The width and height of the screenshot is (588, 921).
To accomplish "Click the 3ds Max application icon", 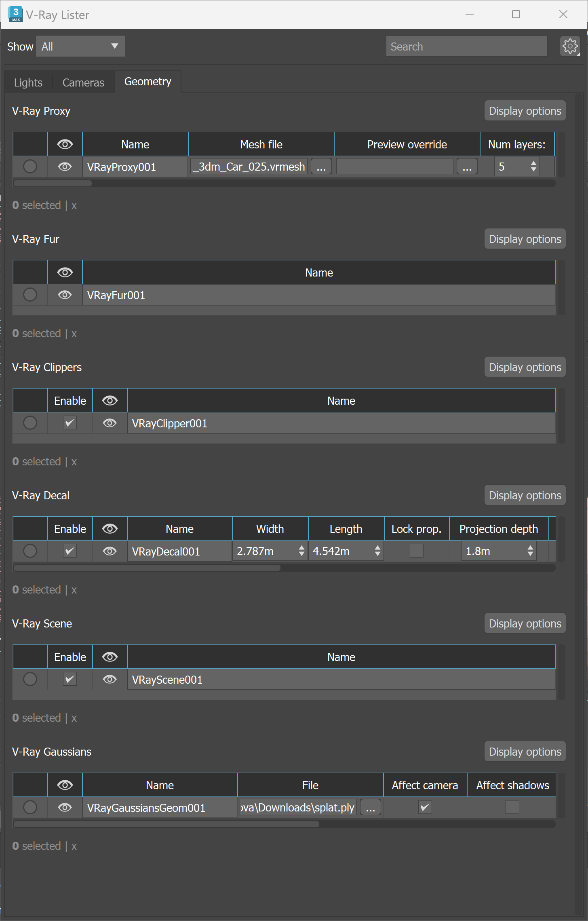I will [x=15, y=14].
